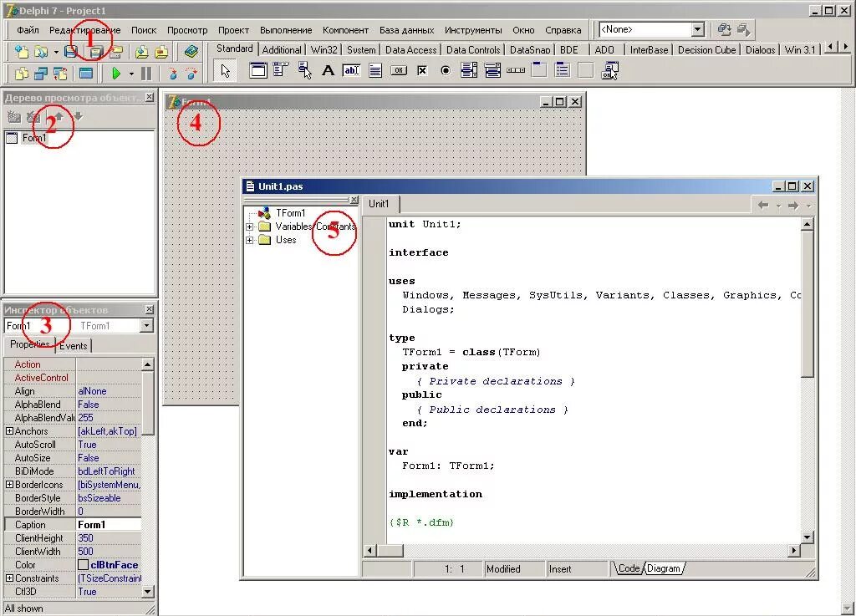Select the ListBox component icon
The width and height of the screenshot is (856, 616).
point(469,70)
